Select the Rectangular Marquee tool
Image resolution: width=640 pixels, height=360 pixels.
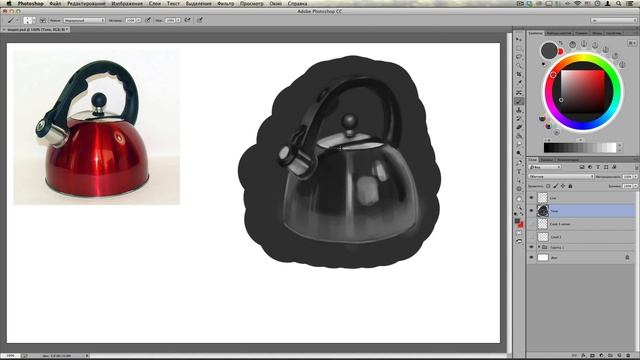[x=519, y=48]
